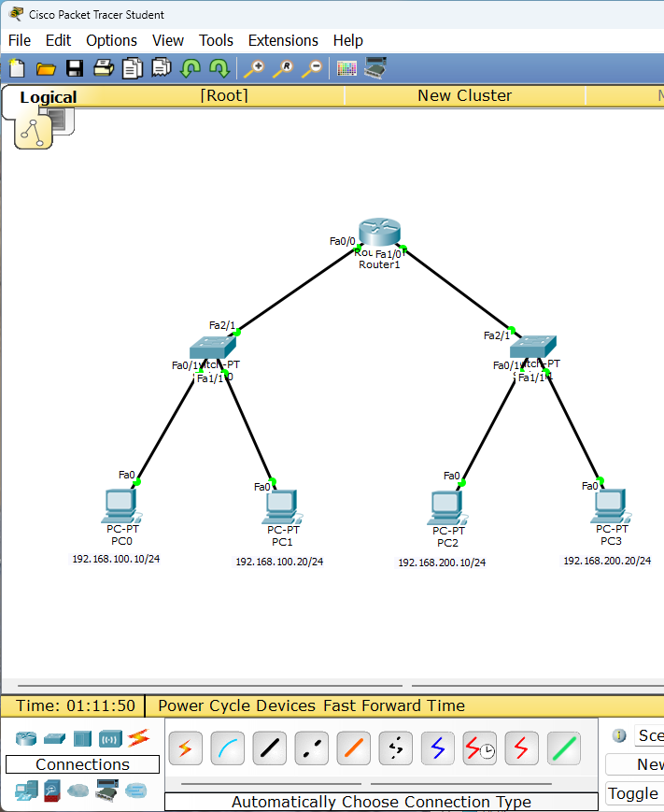Choose the red serial DTE cable
664x812 pixels.
pyautogui.click(x=521, y=748)
